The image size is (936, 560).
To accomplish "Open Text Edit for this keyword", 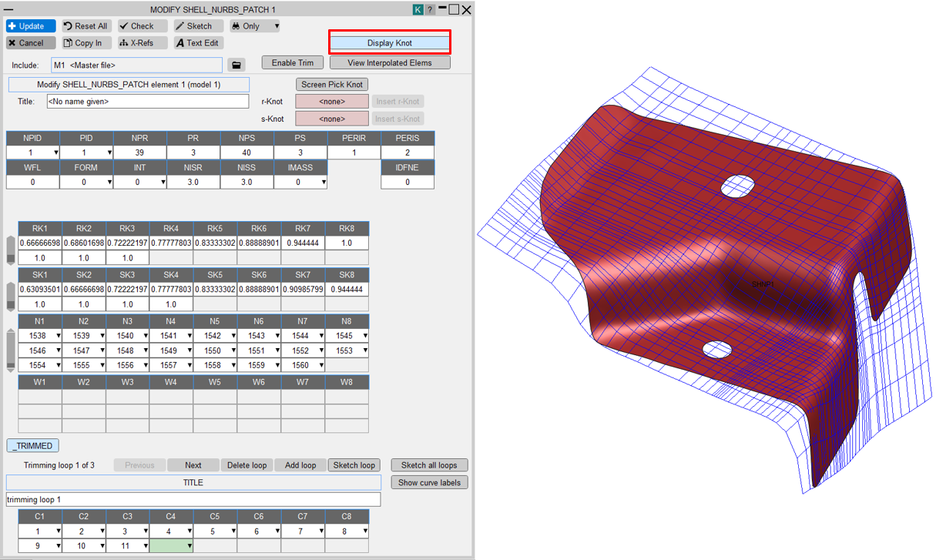I will [197, 43].
